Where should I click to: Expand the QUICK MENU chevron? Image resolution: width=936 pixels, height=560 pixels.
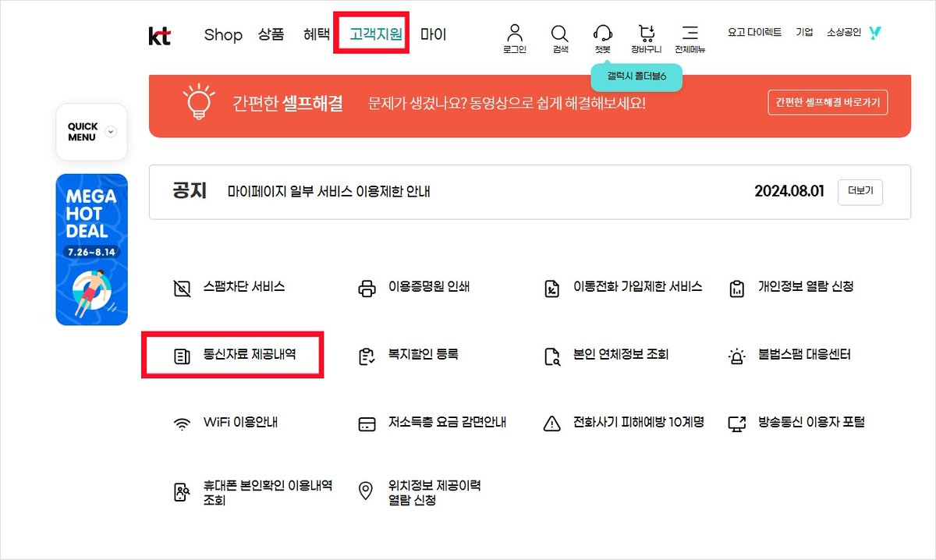[x=110, y=132]
